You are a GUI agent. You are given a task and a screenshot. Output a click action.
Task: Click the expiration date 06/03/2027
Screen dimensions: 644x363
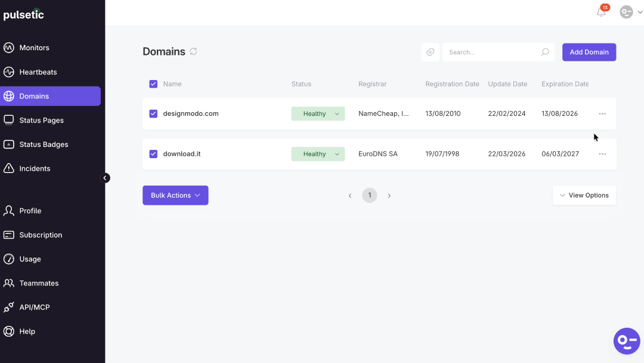coord(560,154)
